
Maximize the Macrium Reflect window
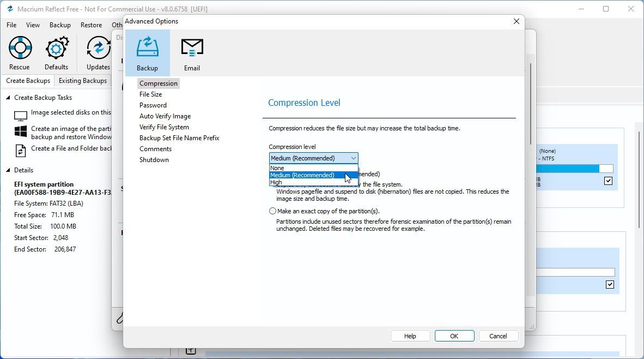click(606, 9)
